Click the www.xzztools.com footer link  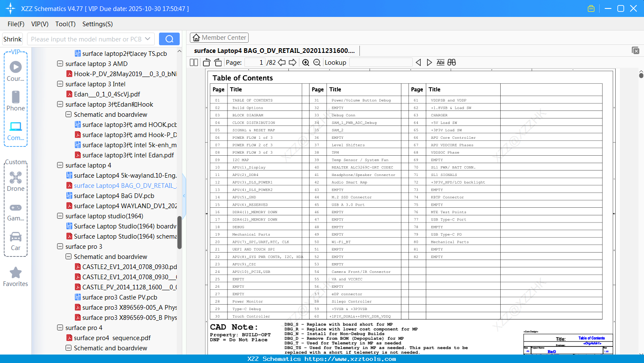coord(350,359)
